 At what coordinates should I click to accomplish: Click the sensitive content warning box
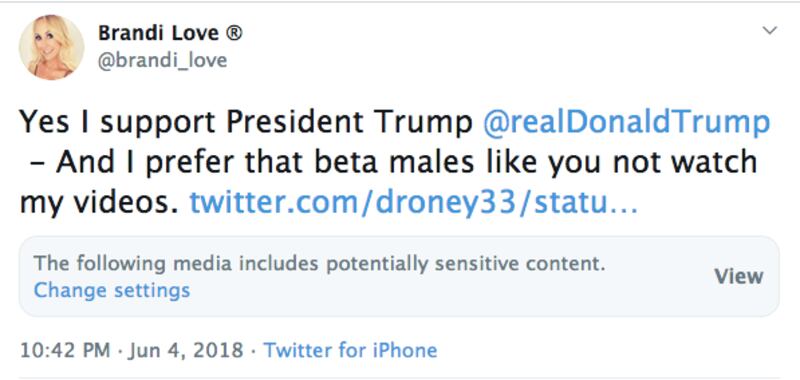pos(399,276)
